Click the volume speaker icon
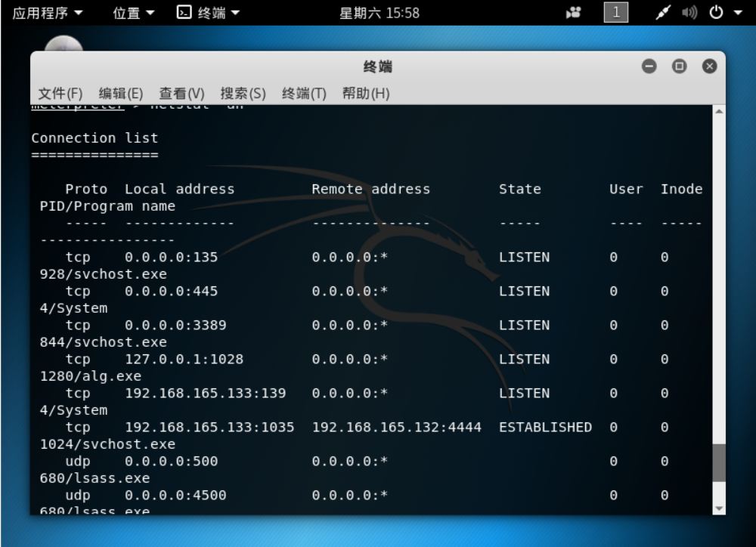Viewport: 756px width, 547px height. pyautogui.click(x=689, y=13)
